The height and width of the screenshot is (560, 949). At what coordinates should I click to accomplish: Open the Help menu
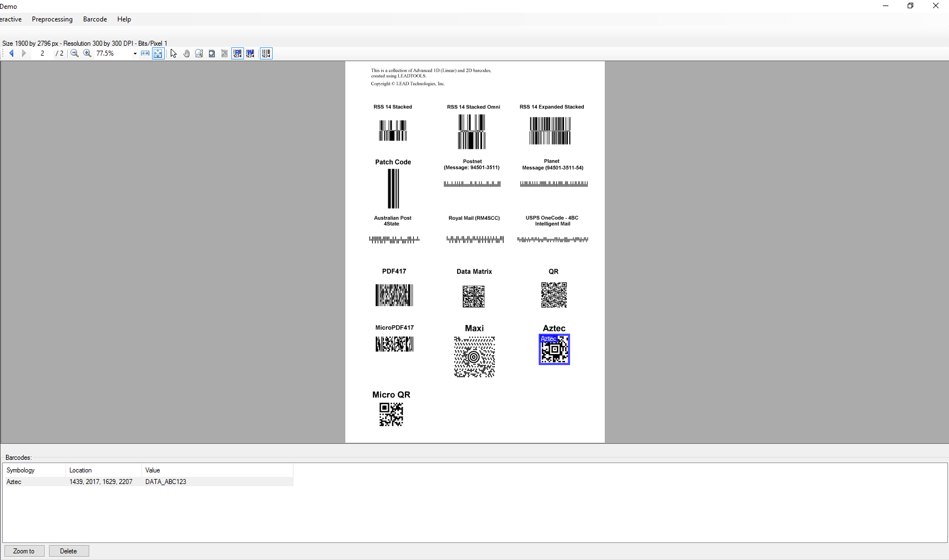[x=124, y=19]
